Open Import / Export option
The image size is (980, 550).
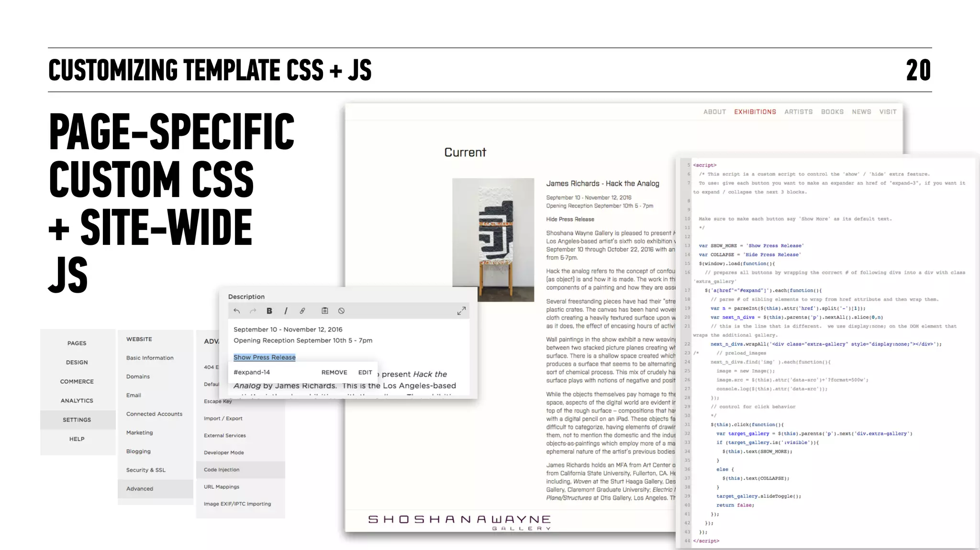223,418
